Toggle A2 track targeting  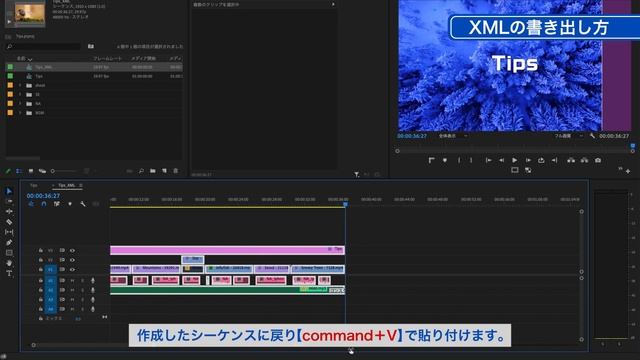(51, 290)
